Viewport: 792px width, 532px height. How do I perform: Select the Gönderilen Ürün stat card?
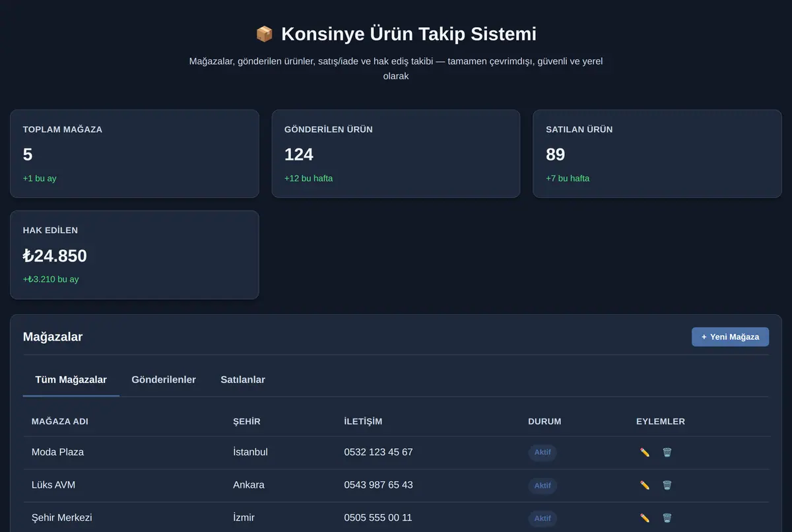pos(396,154)
